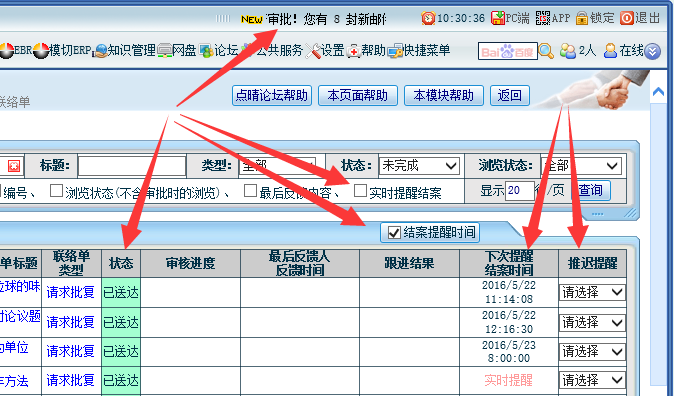The image size is (674, 396).
Task: Click the 查询 search button
Action: pos(591,190)
